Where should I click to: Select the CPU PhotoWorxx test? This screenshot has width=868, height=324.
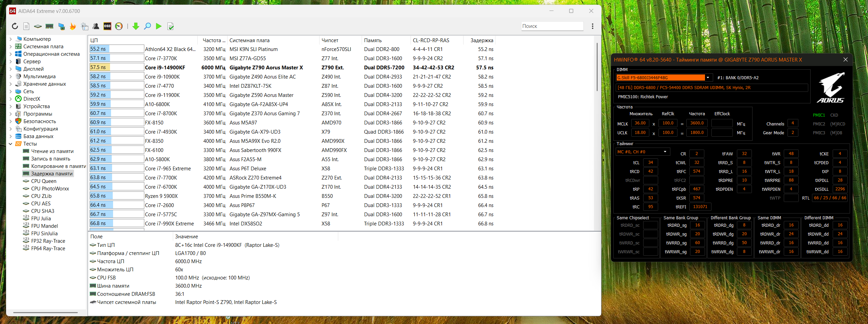(x=50, y=189)
